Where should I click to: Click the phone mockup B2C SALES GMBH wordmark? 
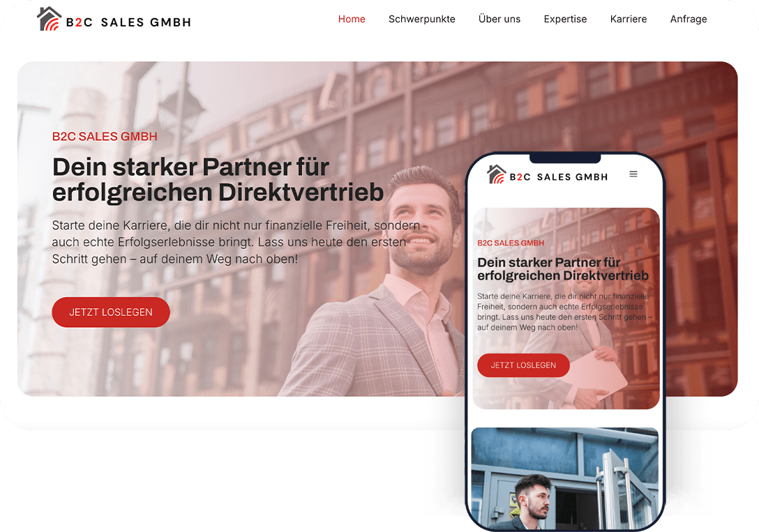[559, 177]
